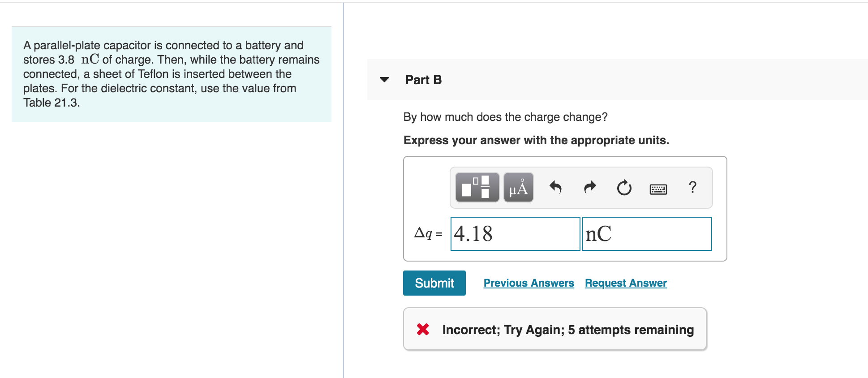Click Request Answer to reveal the solution
868x378 pixels.
(x=625, y=283)
